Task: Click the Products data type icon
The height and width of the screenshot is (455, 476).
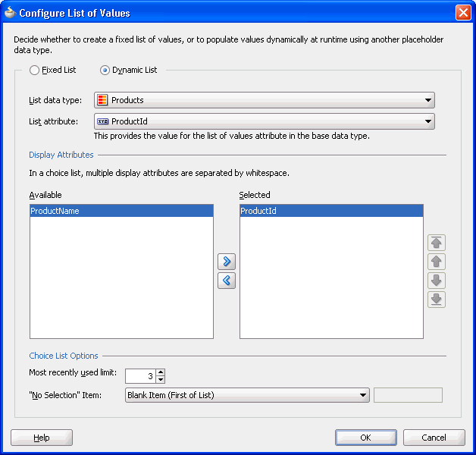Action: [x=102, y=100]
